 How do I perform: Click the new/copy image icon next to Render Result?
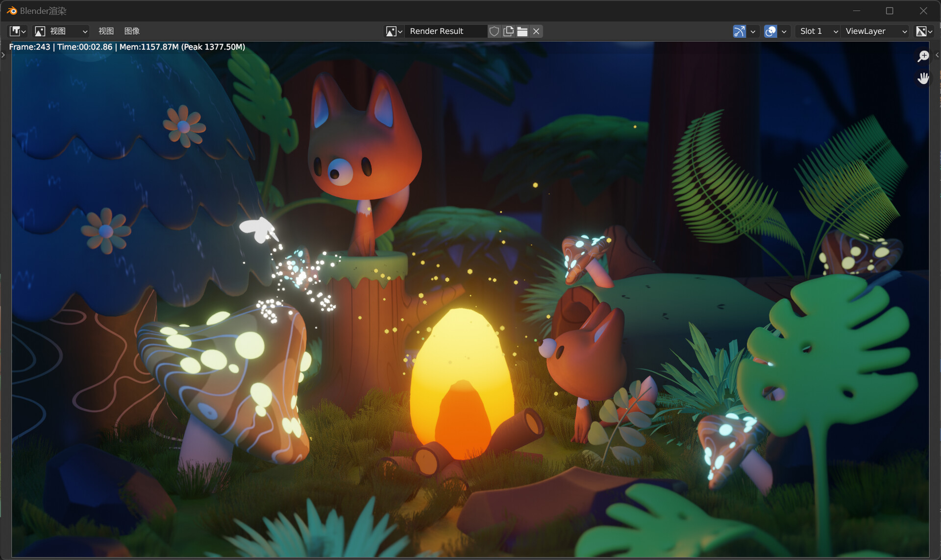[508, 31]
